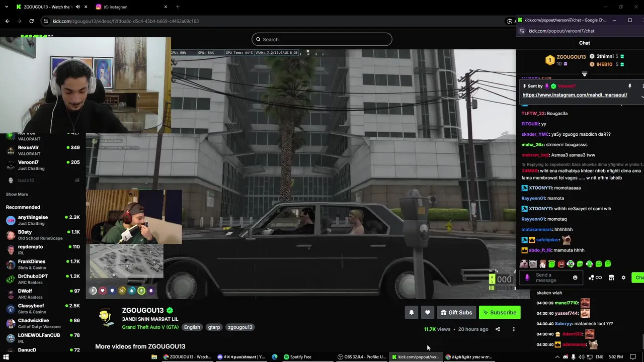Open the three-dot more options below video
Viewport: 644px width, 362px height.
[514, 329]
